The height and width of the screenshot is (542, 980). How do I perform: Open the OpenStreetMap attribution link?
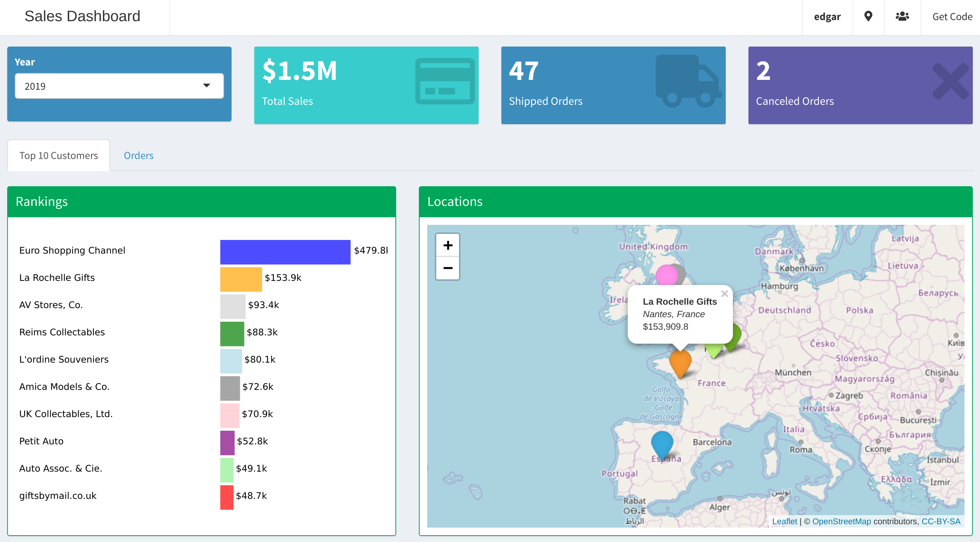coord(841,522)
